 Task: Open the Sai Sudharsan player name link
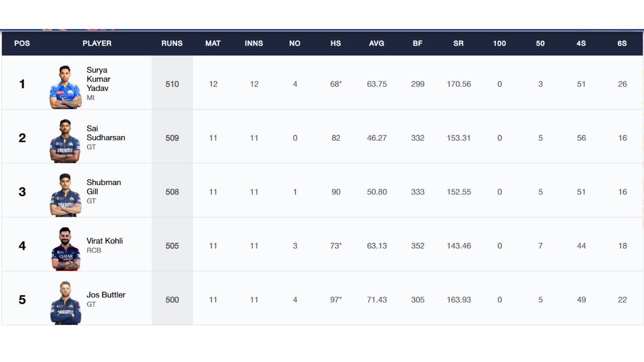106,133
